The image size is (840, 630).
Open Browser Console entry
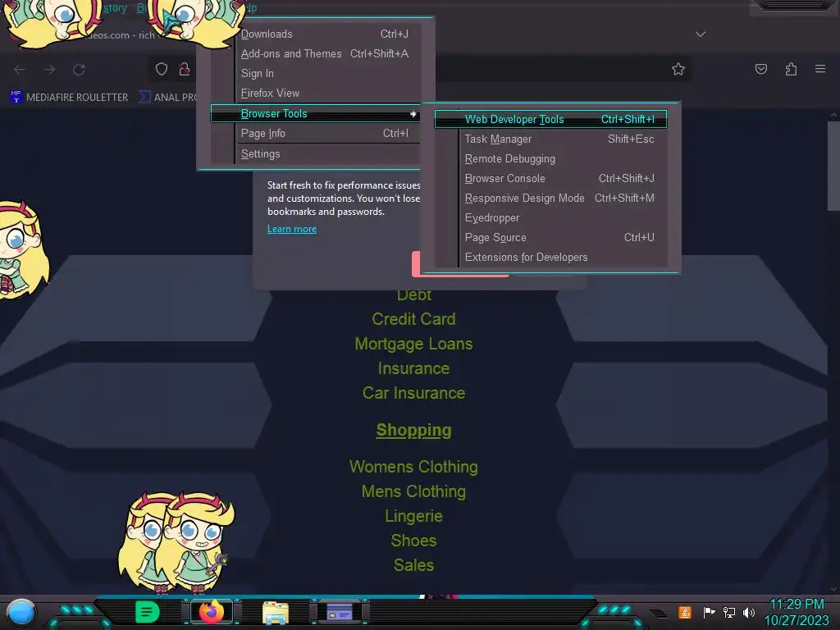(x=550, y=178)
